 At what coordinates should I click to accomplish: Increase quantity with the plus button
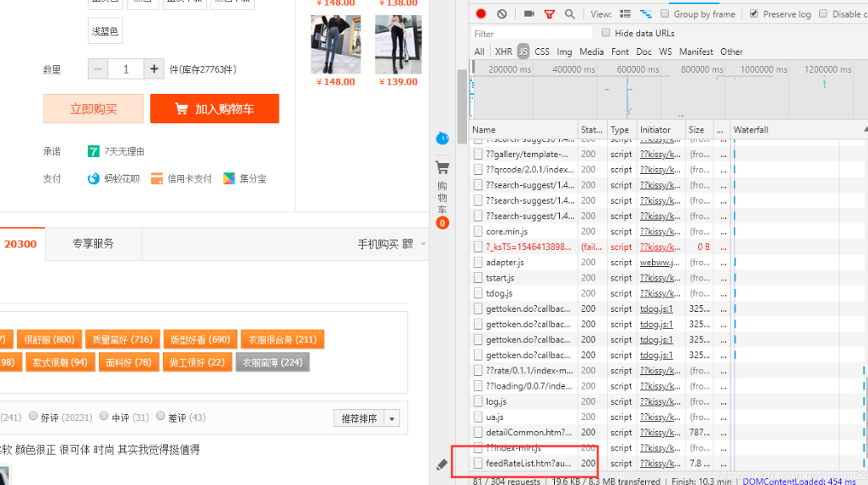(154, 69)
